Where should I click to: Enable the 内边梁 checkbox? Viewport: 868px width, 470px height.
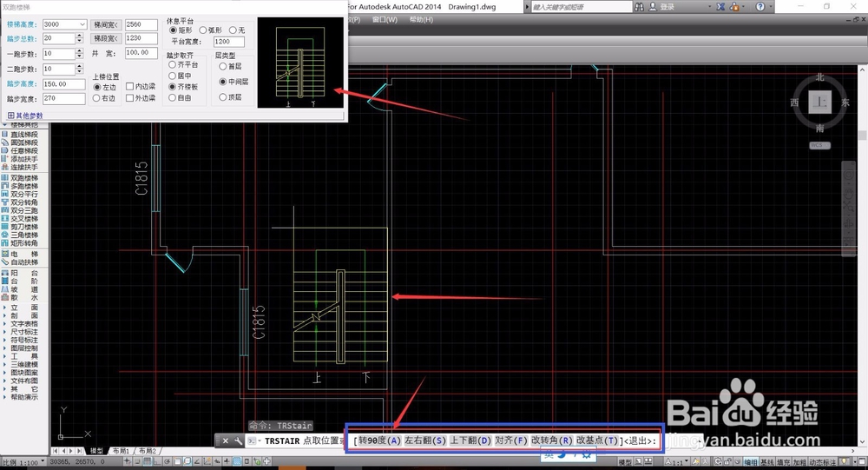[141, 87]
